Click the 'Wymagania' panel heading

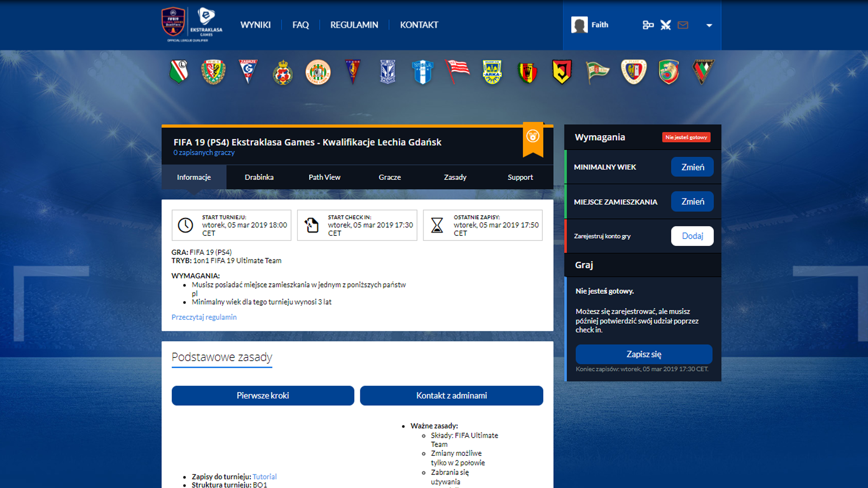pyautogui.click(x=600, y=137)
